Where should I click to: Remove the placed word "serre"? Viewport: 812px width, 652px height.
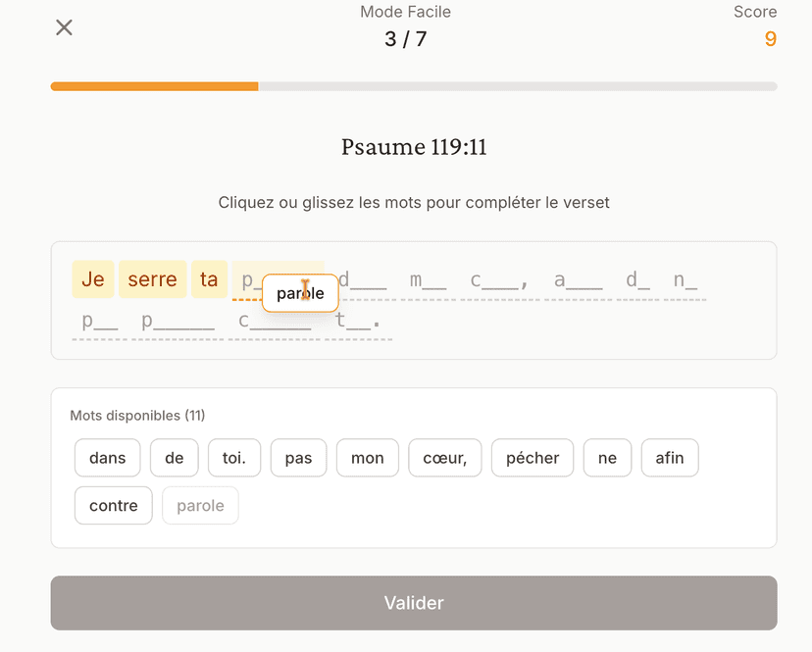pos(152,278)
